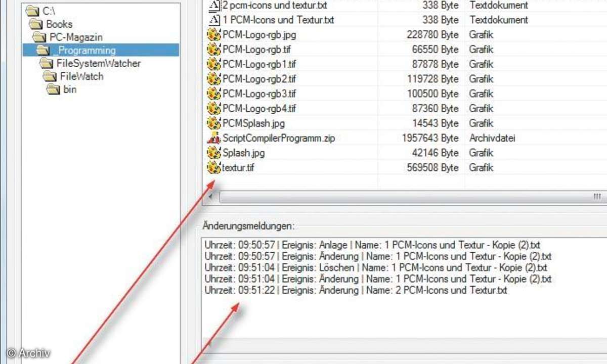
Task: Select the 09:50:57 Änderung log entry
Action: [x=378, y=256]
